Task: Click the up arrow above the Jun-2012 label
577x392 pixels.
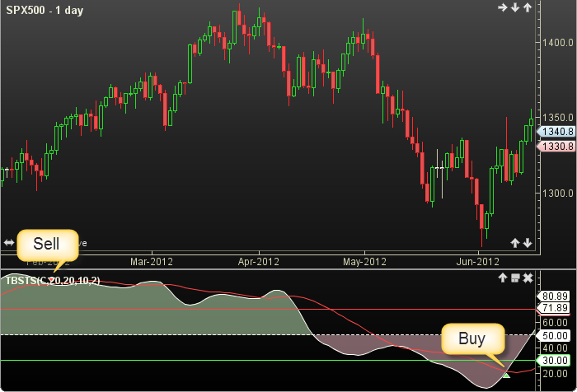Action: [515, 243]
